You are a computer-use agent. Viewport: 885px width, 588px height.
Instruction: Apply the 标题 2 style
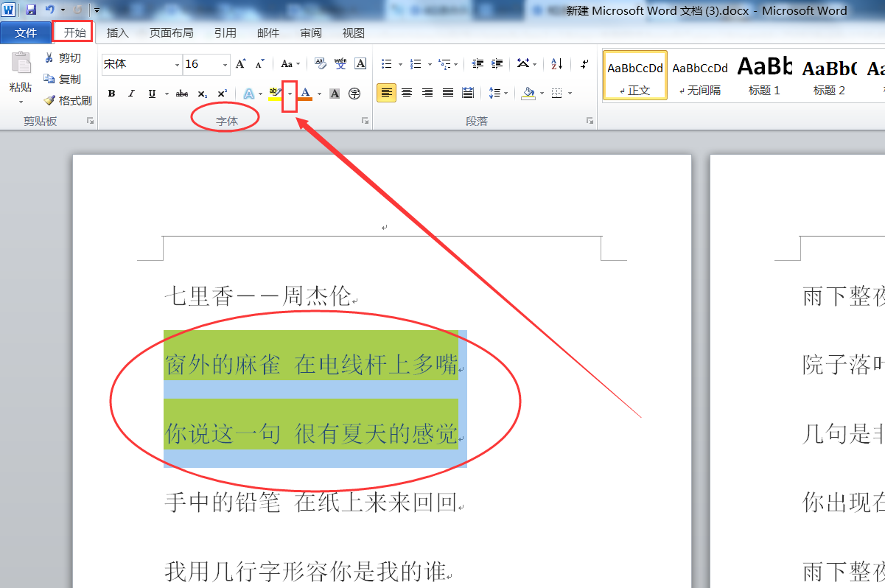(x=830, y=75)
